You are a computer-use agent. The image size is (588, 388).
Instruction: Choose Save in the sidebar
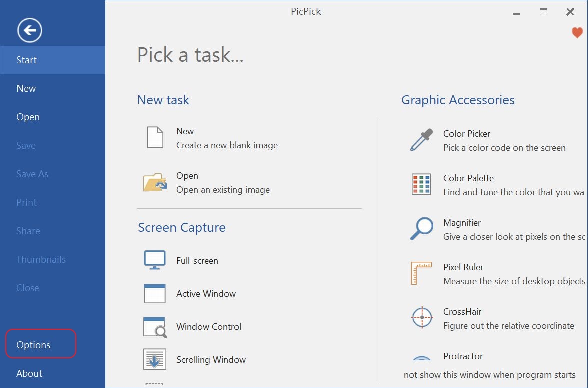click(x=53, y=145)
